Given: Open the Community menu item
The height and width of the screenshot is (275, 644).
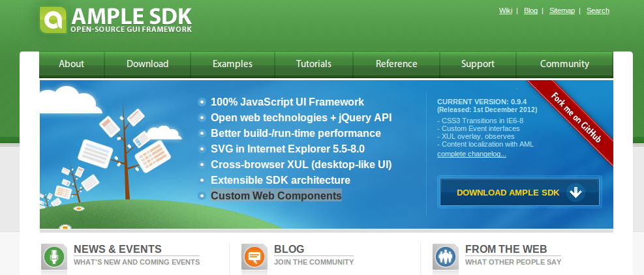Looking at the screenshot, I should point(564,64).
